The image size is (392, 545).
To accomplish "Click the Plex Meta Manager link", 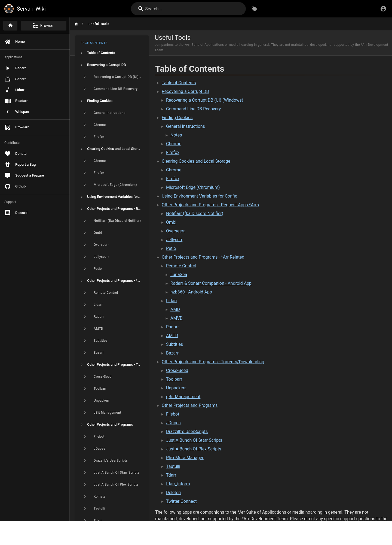I will [x=185, y=458].
